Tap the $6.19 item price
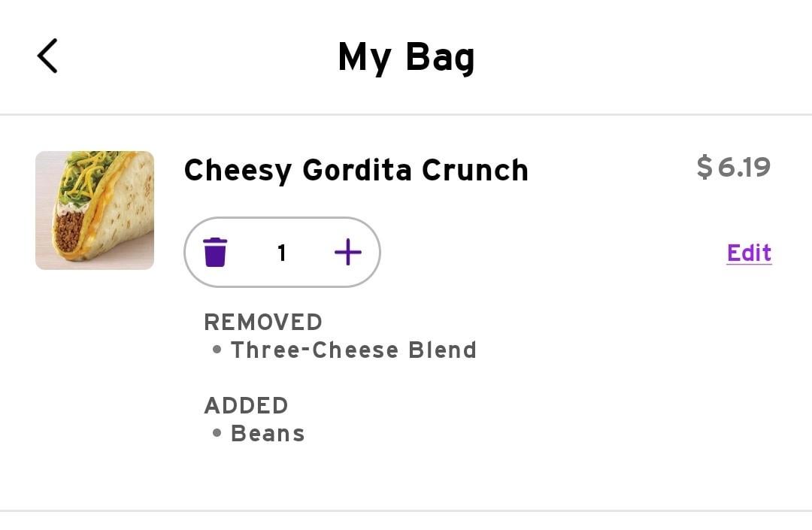Viewport: 812px width, 530px height. click(x=733, y=167)
